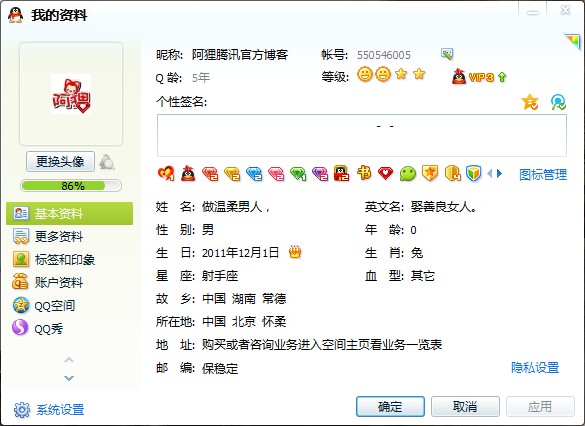The image size is (585, 426).
Task: Click the edit icon next to the account number
Action: (x=447, y=54)
